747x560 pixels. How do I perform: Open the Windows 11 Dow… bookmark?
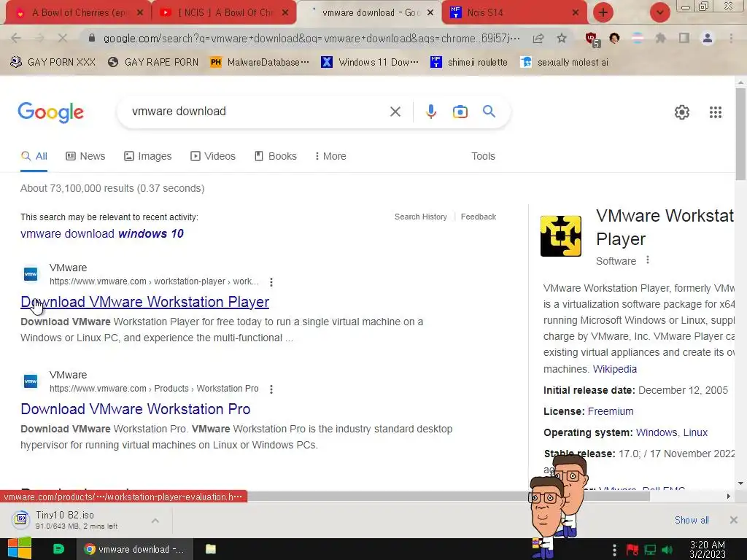click(370, 63)
